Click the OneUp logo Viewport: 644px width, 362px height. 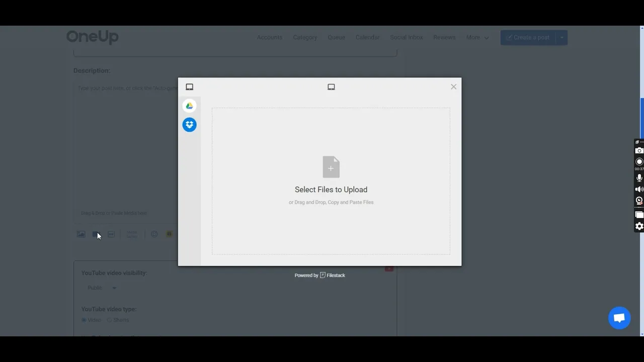coord(93,37)
